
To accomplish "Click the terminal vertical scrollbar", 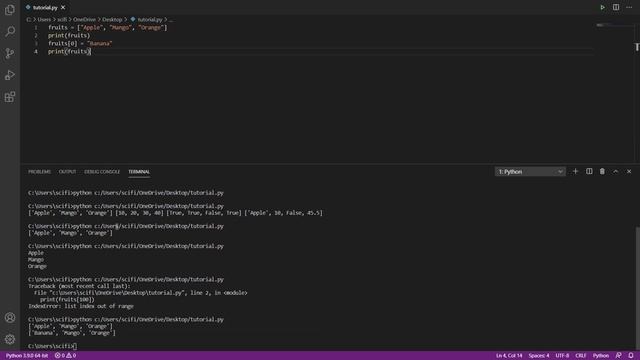I will pos(638,288).
